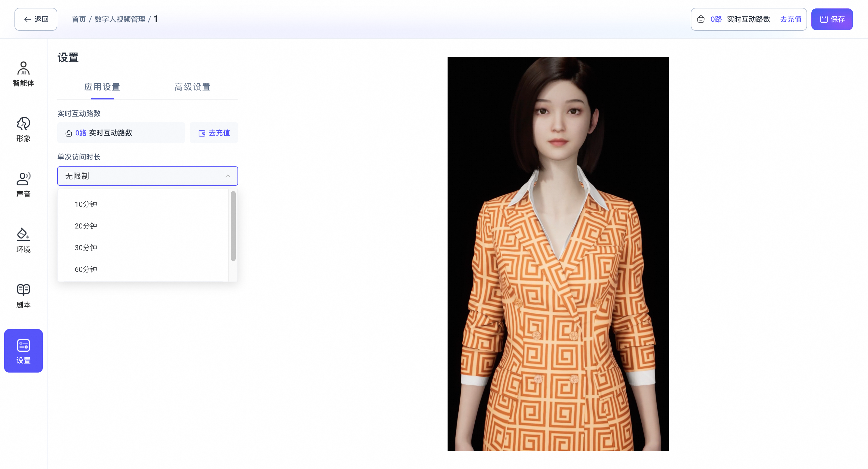868x469 pixels.
Task: Click the 返回 back button
Action: pyautogui.click(x=36, y=19)
